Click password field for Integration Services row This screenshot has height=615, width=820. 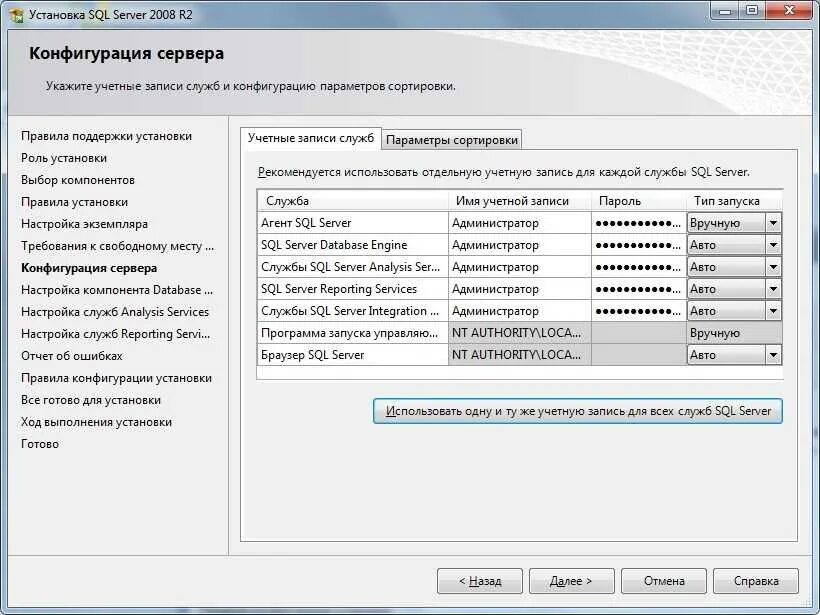click(639, 311)
